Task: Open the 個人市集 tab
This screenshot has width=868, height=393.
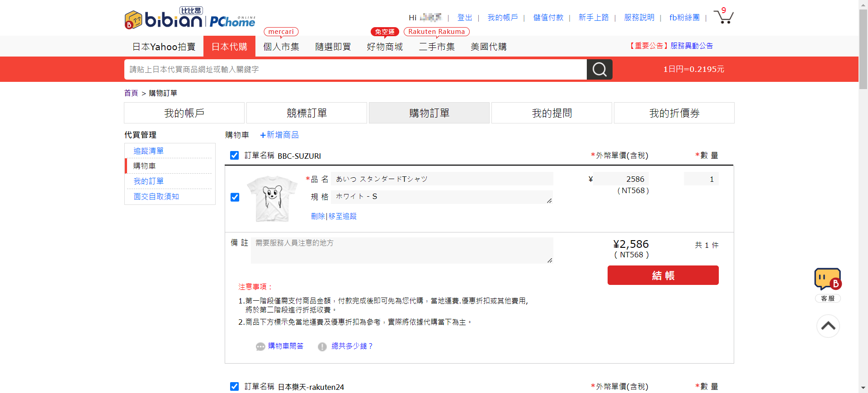Action: (281, 47)
